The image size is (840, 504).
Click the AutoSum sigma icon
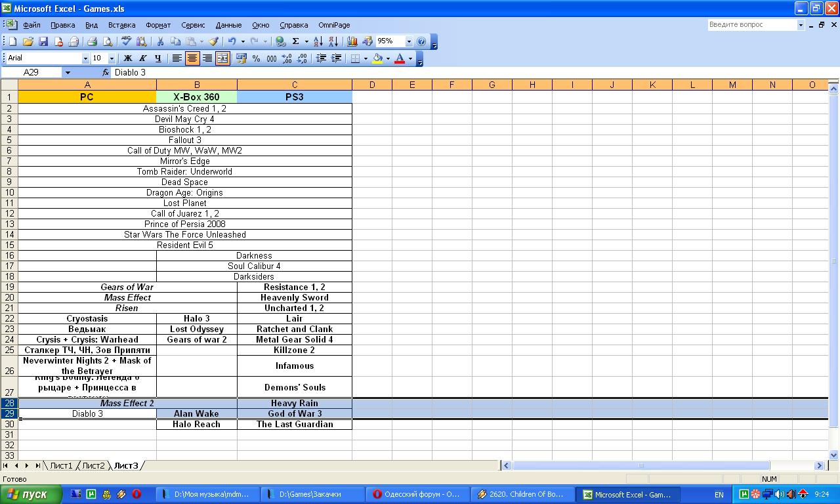coord(296,41)
